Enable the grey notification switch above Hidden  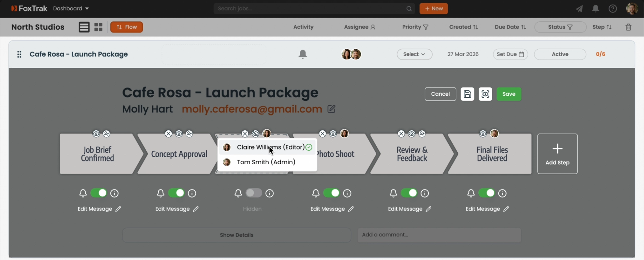click(254, 193)
